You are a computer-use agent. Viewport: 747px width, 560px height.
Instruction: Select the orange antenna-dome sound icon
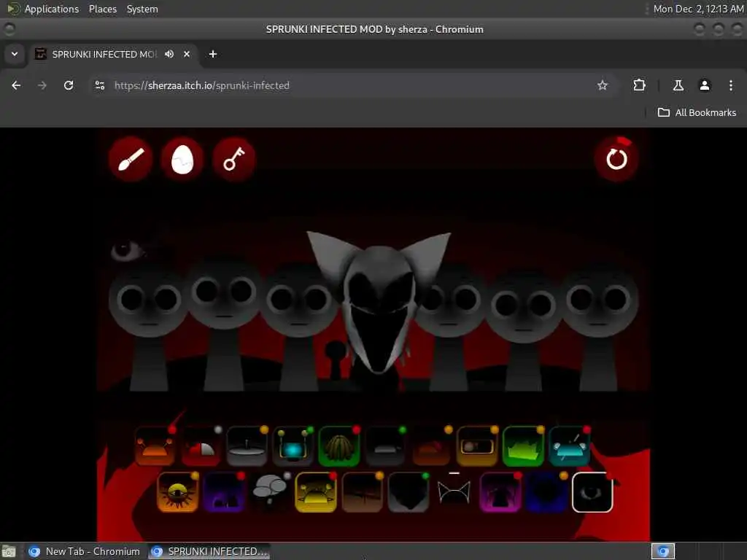pos(155,446)
